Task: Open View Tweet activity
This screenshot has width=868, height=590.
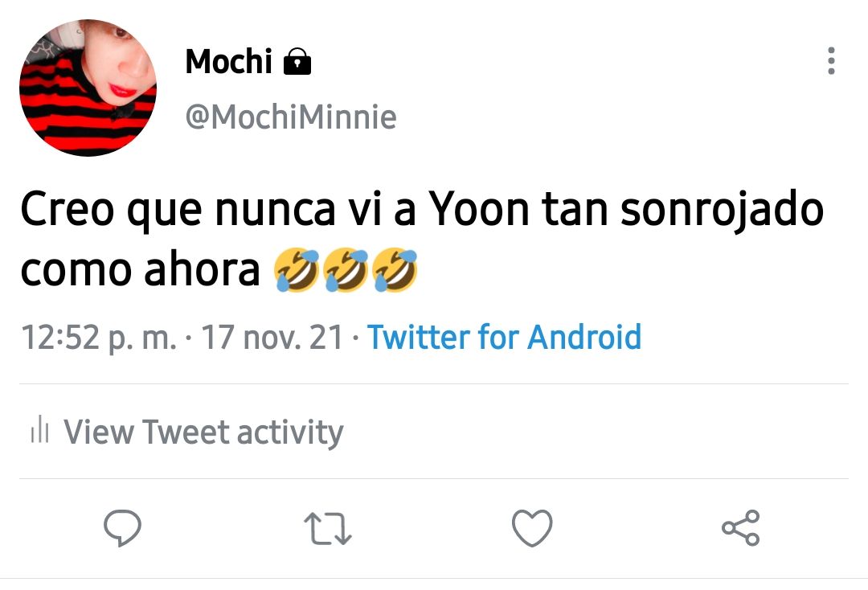Action: point(203,432)
